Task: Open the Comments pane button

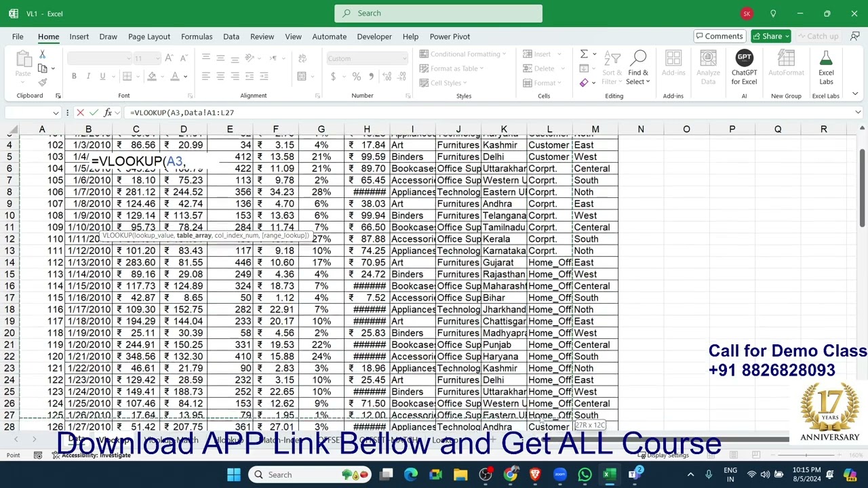Action: tap(719, 36)
